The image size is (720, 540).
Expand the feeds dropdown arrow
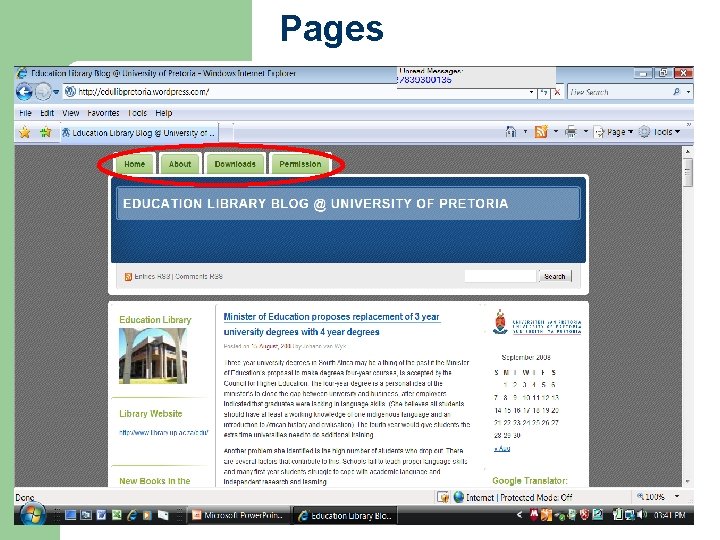[x=556, y=132]
